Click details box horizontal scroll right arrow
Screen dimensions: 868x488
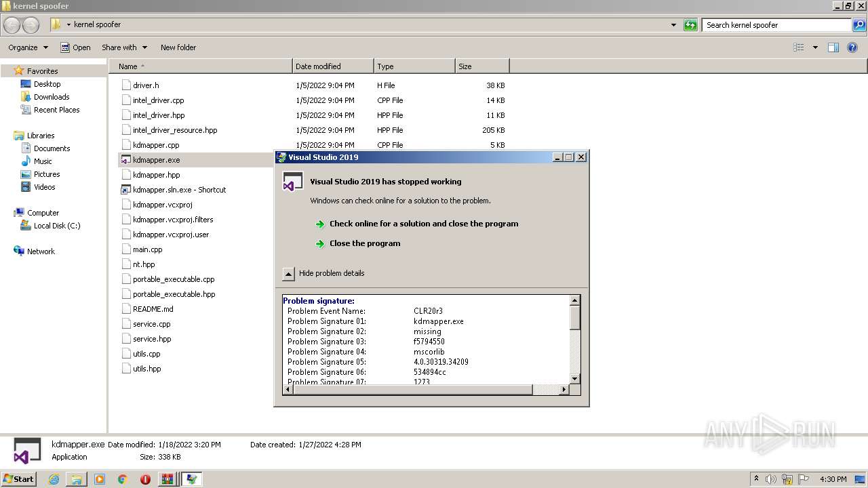(564, 389)
